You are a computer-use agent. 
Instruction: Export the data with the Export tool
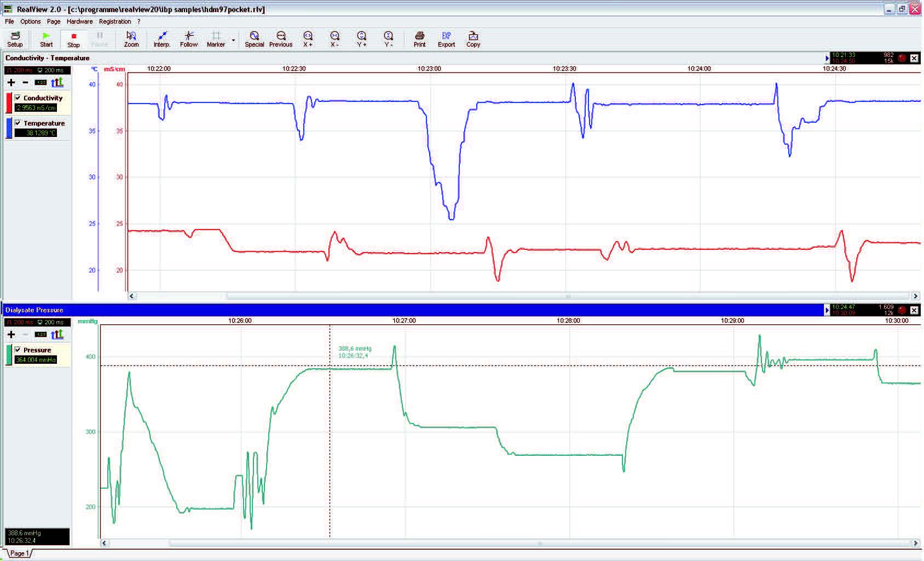point(446,39)
